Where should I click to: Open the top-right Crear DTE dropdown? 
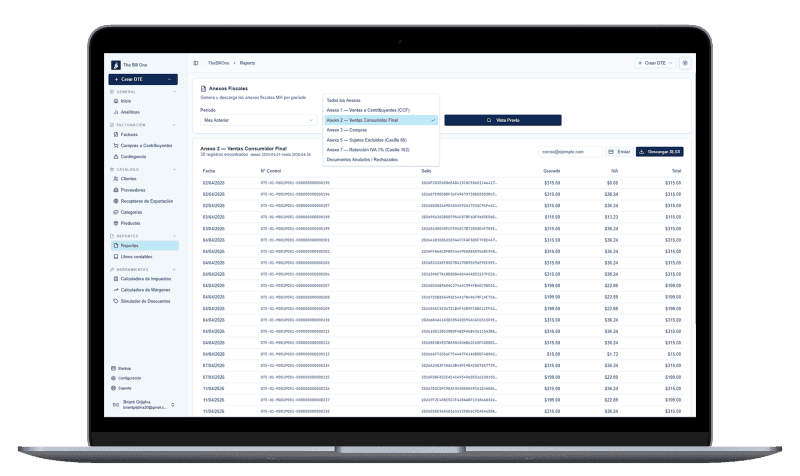pos(655,63)
